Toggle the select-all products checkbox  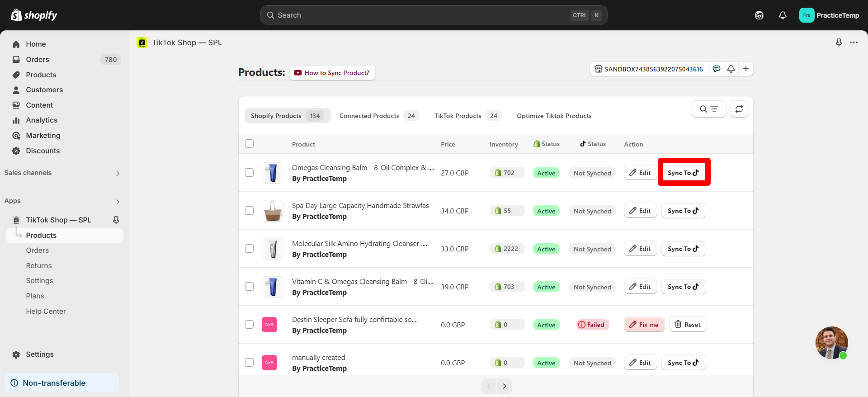pos(249,144)
